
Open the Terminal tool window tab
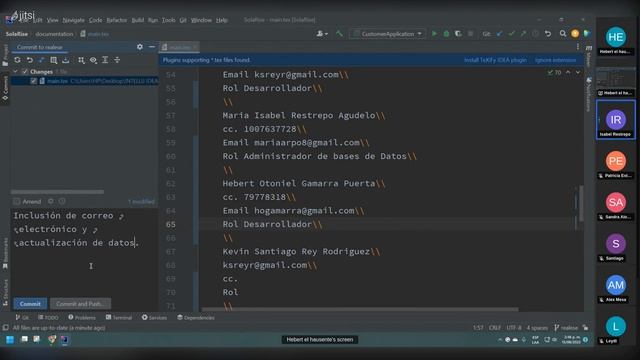pos(119,318)
